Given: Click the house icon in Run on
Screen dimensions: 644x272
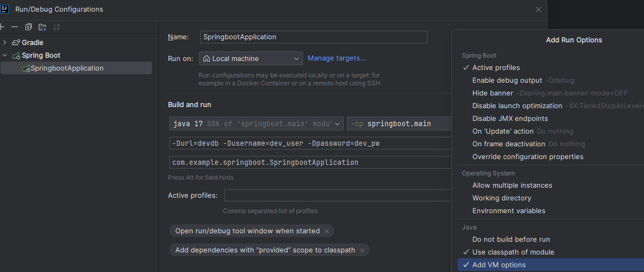Looking at the screenshot, I should coord(207,58).
